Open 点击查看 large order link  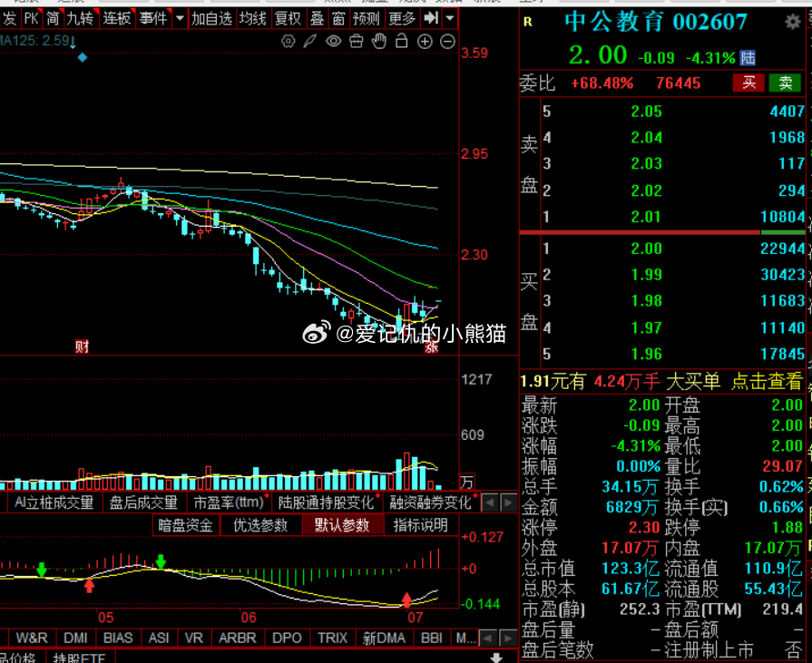point(767,382)
